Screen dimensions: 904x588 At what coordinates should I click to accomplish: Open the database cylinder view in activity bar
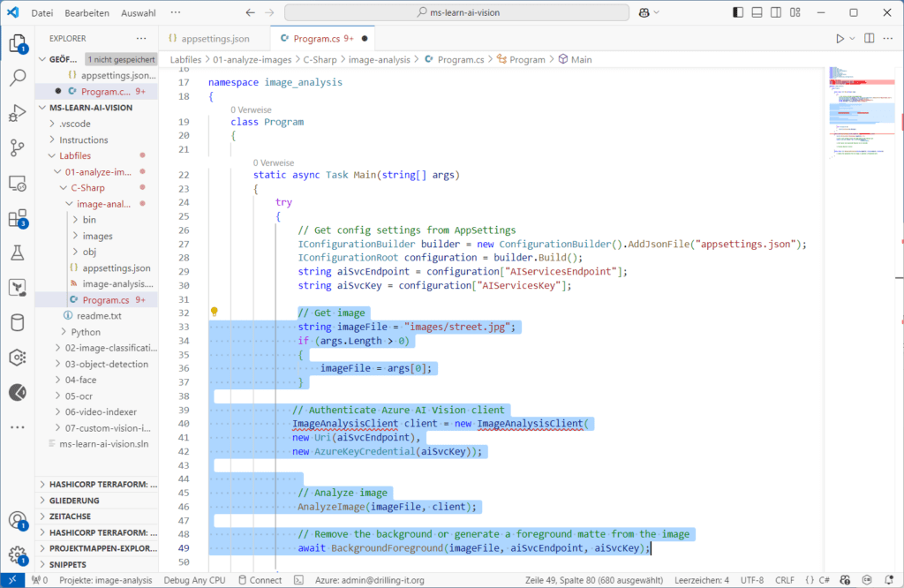[18, 322]
